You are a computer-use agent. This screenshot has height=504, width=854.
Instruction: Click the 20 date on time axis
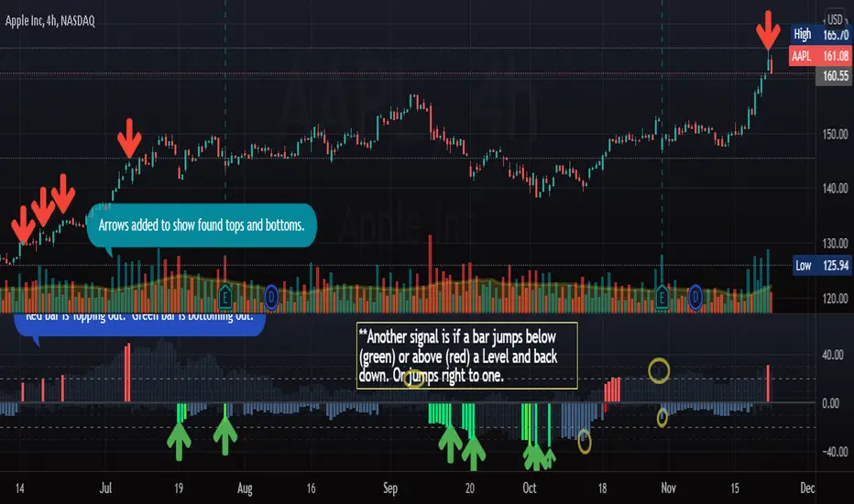click(469, 488)
